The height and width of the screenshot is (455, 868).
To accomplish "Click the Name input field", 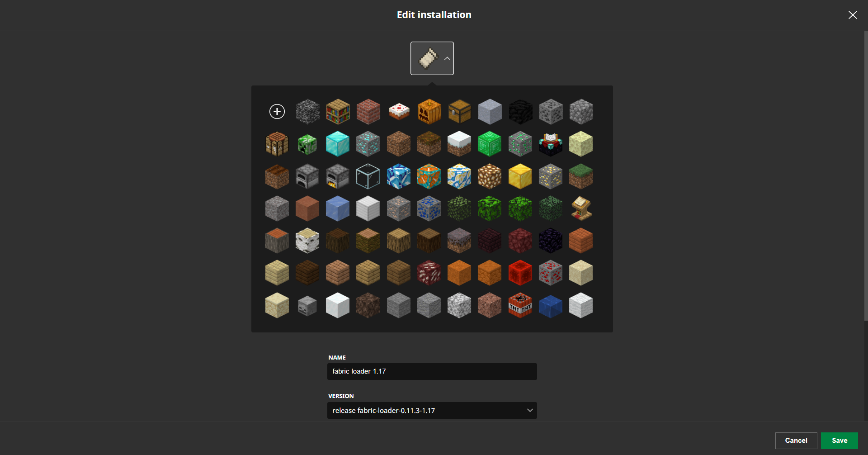I will (x=432, y=371).
